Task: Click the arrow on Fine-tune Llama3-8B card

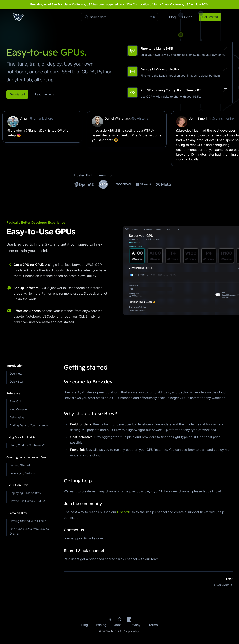Action: 225,49
